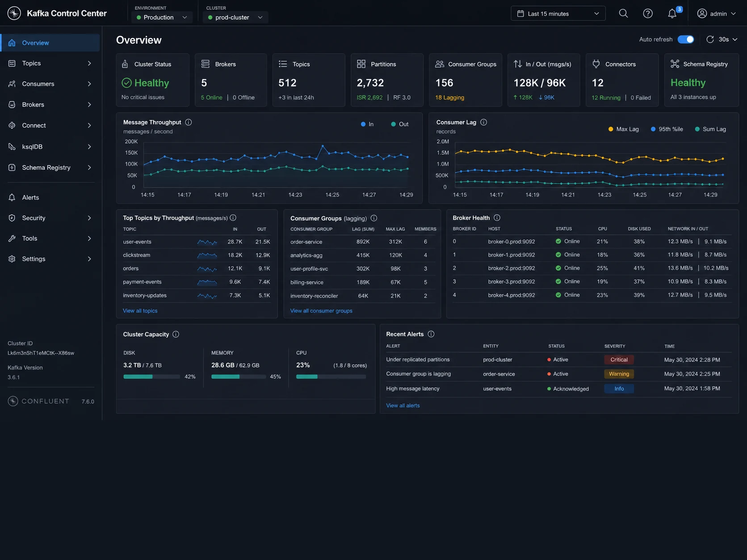The height and width of the screenshot is (560, 747).
Task: Turn off the Auto refresh toggle
Action: pyautogui.click(x=686, y=39)
